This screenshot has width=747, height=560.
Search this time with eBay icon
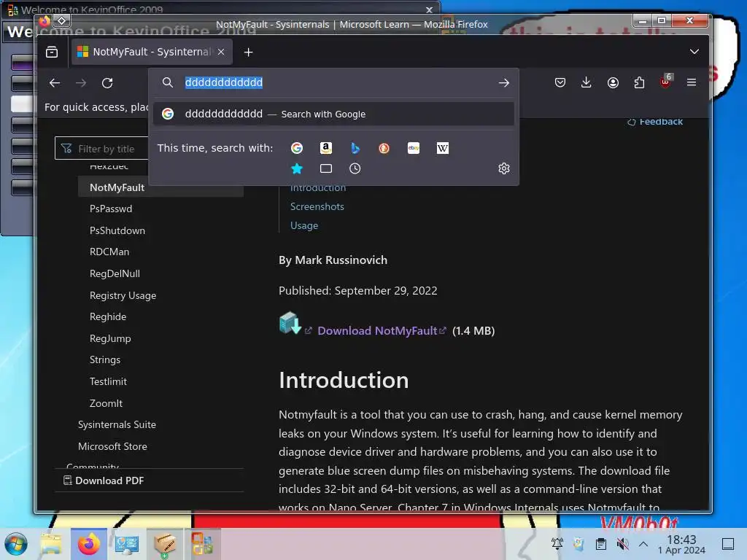pyautogui.click(x=414, y=148)
